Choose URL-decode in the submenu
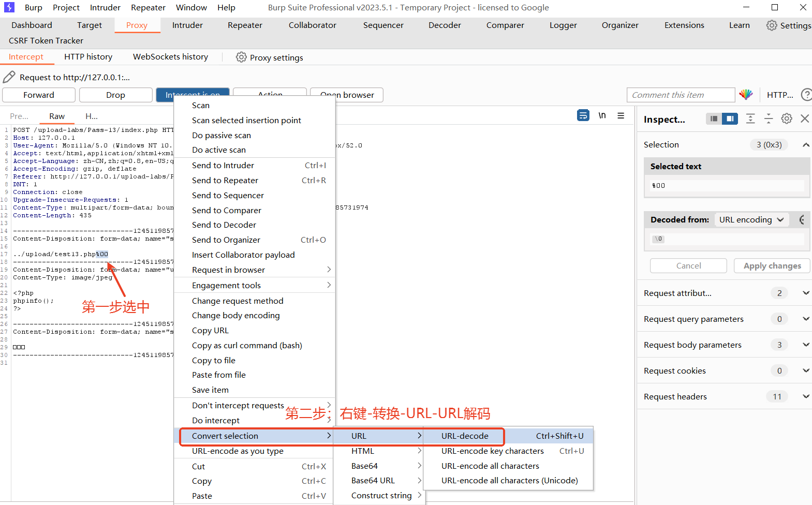 coord(508,436)
